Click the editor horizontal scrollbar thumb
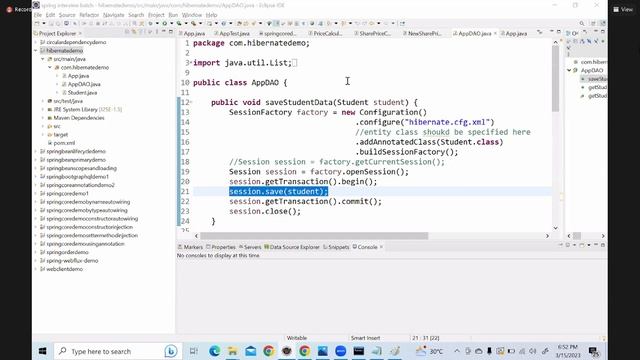 (314, 236)
